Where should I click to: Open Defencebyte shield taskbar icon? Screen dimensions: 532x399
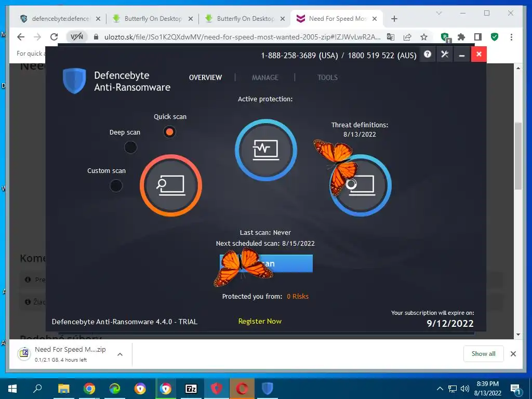point(268,389)
